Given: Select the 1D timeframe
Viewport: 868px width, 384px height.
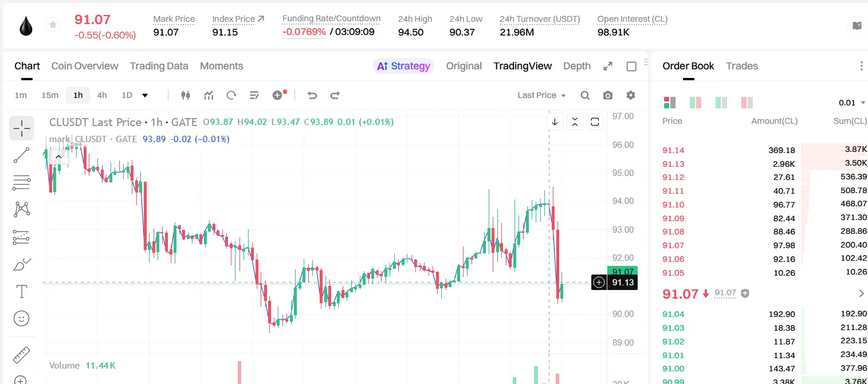Looking at the screenshot, I should [x=127, y=95].
